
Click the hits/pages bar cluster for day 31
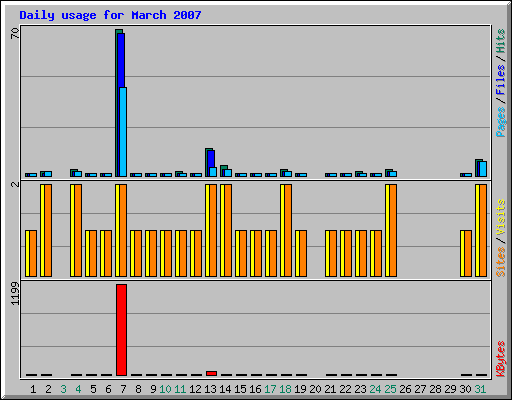pyautogui.click(x=481, y=168)
